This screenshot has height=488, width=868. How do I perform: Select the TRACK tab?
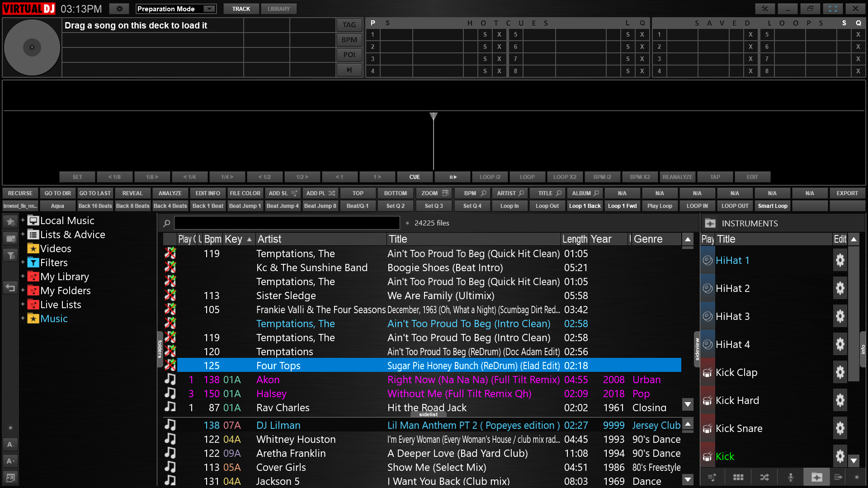coord(241,9)
